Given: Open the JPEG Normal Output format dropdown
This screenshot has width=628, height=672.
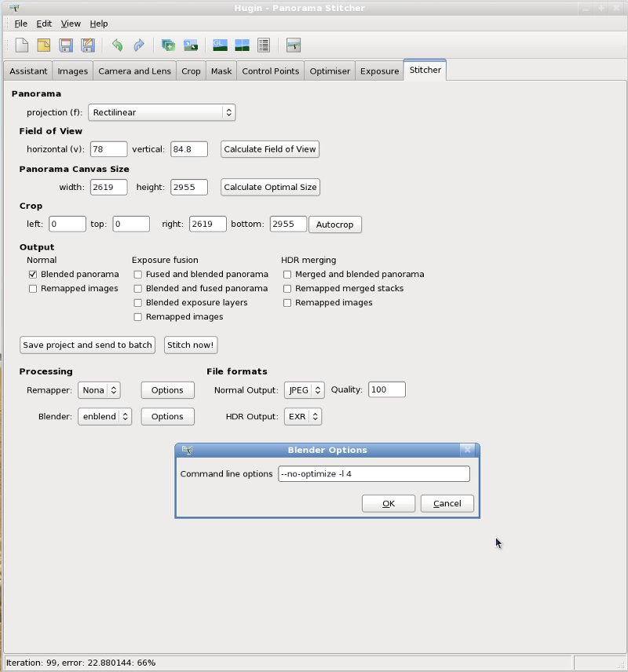Looking at the screenshot, I should [x=305, y=390].
